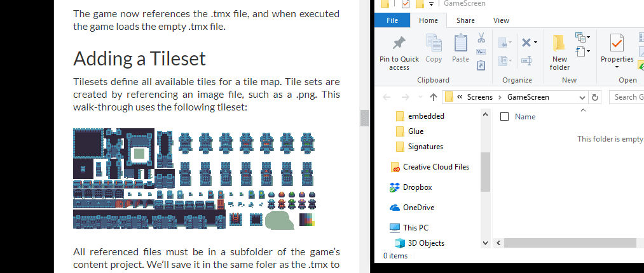Open the Quick Access Toolbar customize arrow
The width and height of the screenshot is (644, 273).
tap(432, 4)
